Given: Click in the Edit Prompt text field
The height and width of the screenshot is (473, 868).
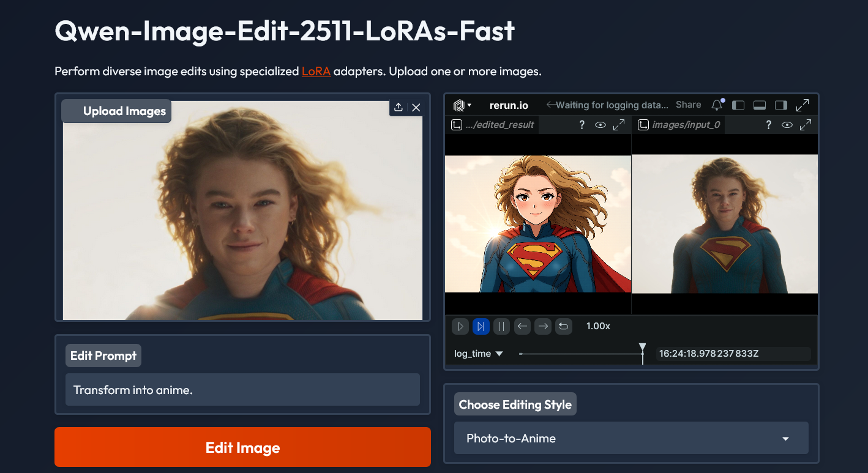Looking at the screenshot, I should [242, 390].
